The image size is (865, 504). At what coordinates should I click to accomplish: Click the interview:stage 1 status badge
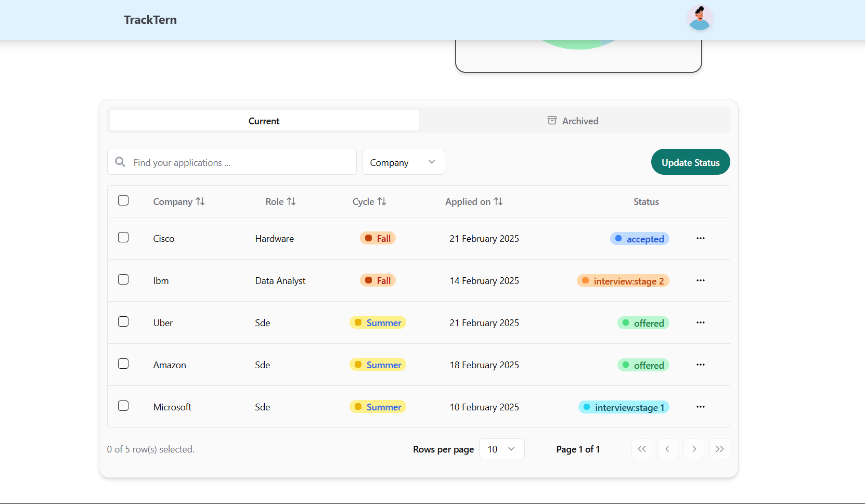[624, 407]
